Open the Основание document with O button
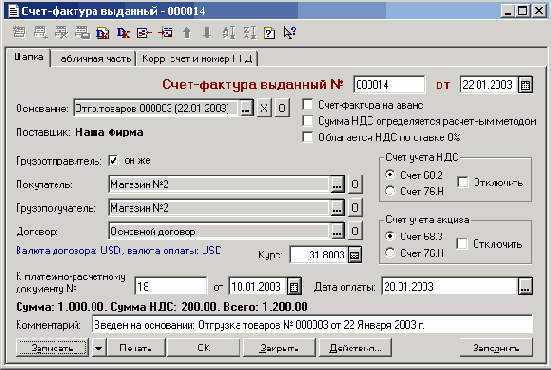551x370 pixels. 282,108
